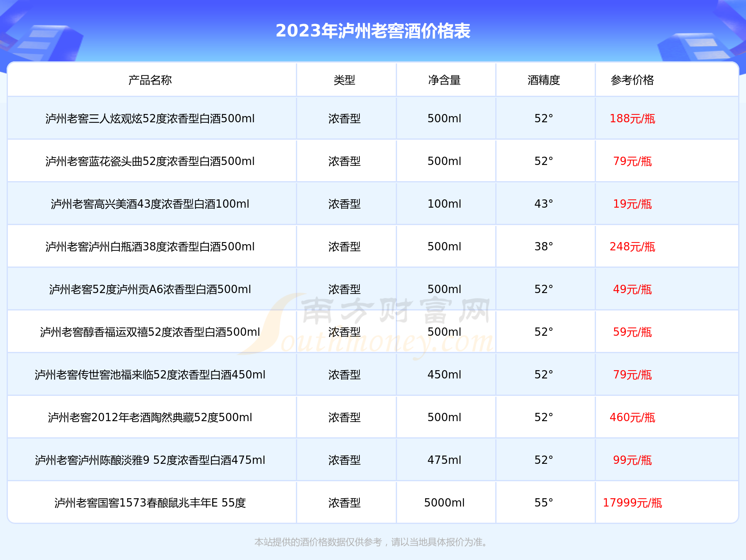Click 浓香型 type in 三人炫观炫 row
Screen dimensions: 746x560
tap(344, 119)
